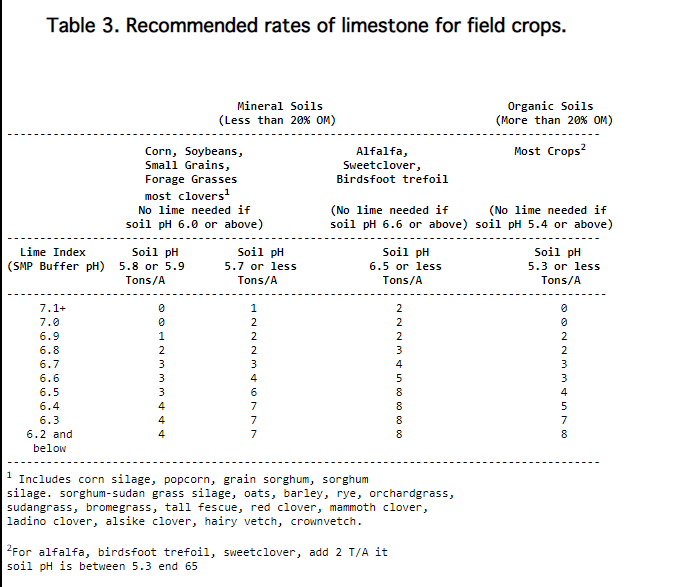The image size is (674, 587).
Task: Click the Lime Index SMP Buffer heading
Action: tap(56, 259)
